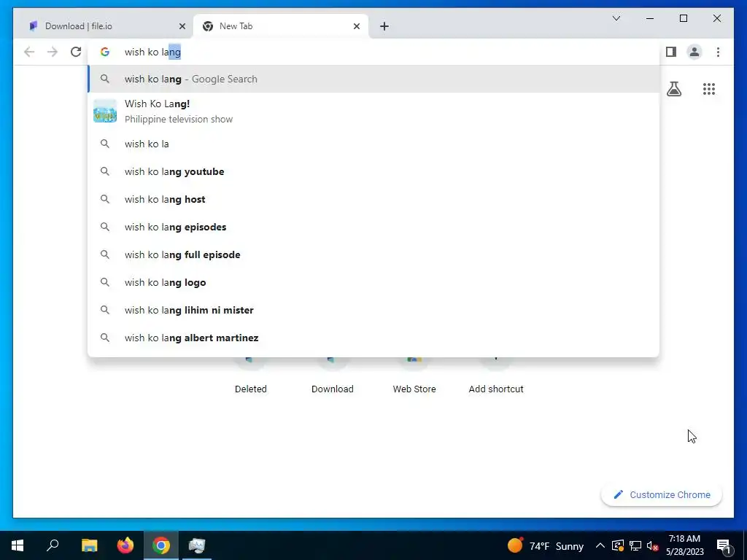Click the browser Back arrow
The image size is (747, 560).
(x=29, y=52)
